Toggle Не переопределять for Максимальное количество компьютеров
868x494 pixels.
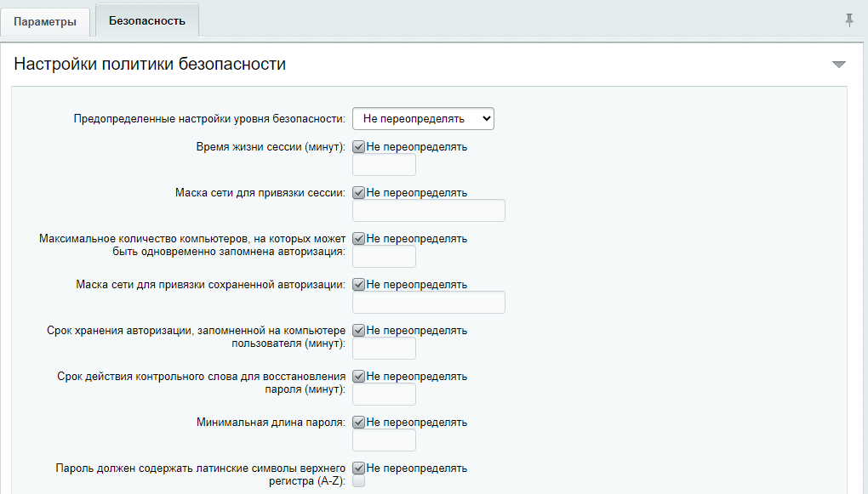359,239
